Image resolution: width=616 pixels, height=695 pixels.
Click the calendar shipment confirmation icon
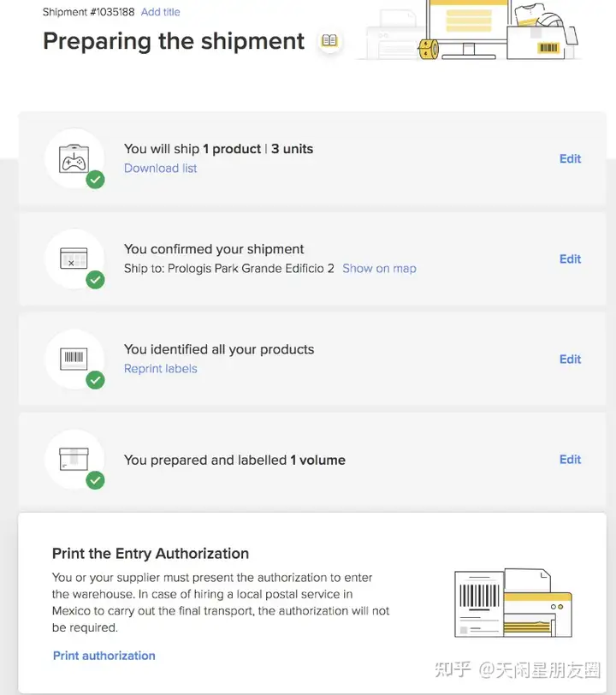[74, 258]
